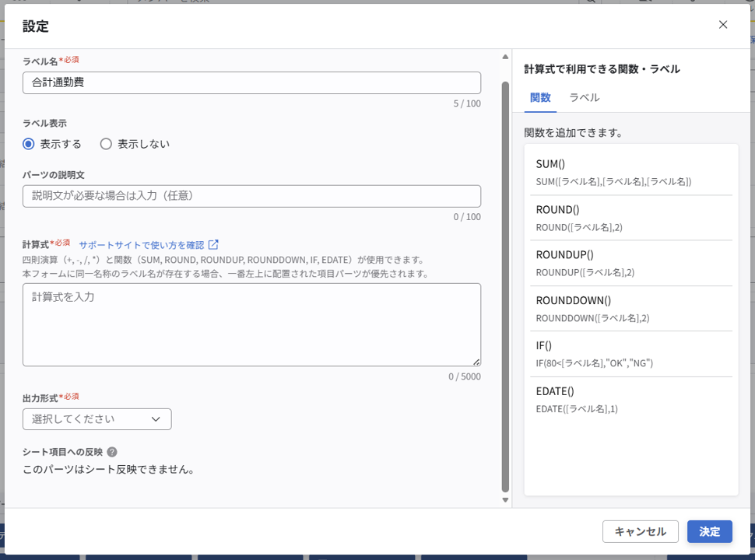Add the ROUNDUP() function
Image resolution: width=755 pixels, height=560 pixels.
click(x=630, y=263)
